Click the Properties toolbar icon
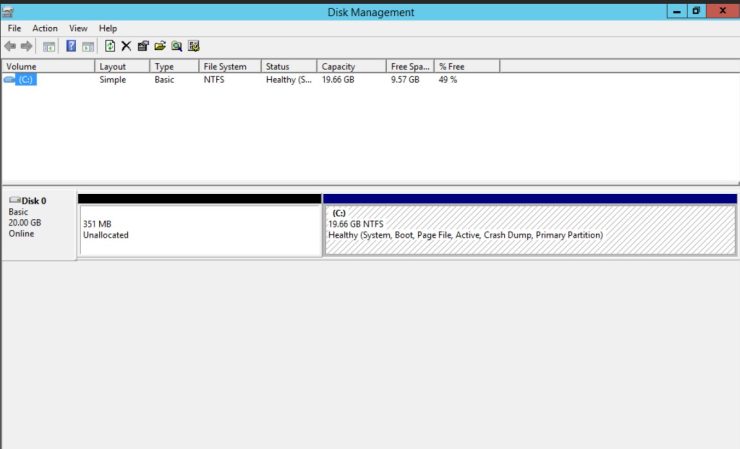Image resolution: width=740 pixels, height=449 pixels. 143,46
